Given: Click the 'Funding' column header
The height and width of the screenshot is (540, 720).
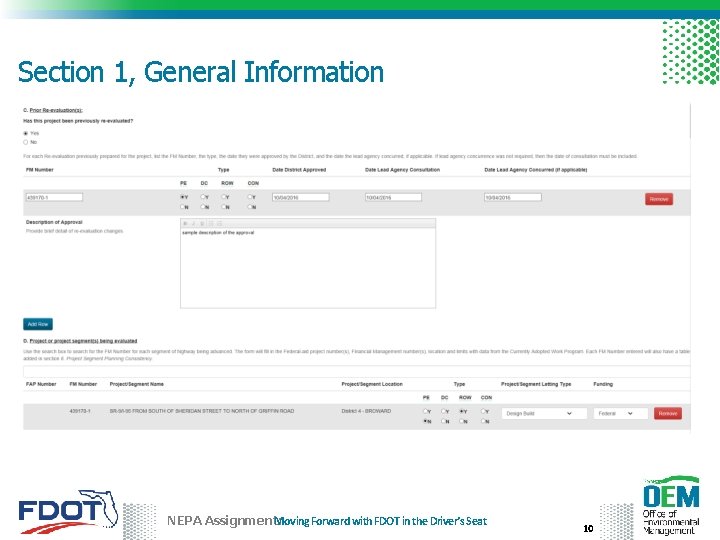Looking at the screenshot, I should point(603,384).
